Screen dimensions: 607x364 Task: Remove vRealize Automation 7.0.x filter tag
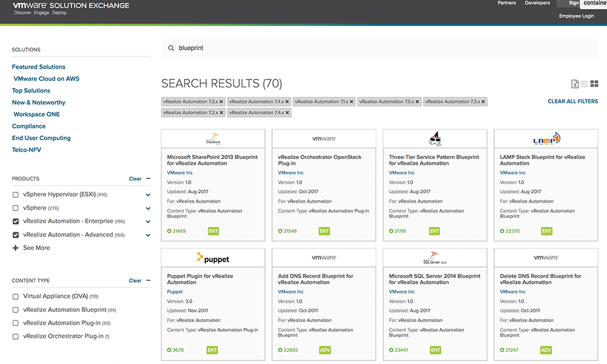(x=418, y=102)
